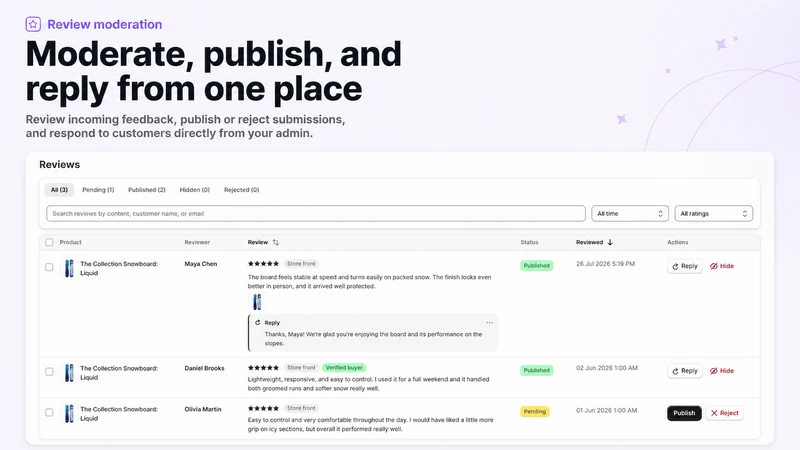Click the date 26 Jul 2026 5:19 PM
This screenshot has height=450, width=800.
pos(605,264)
